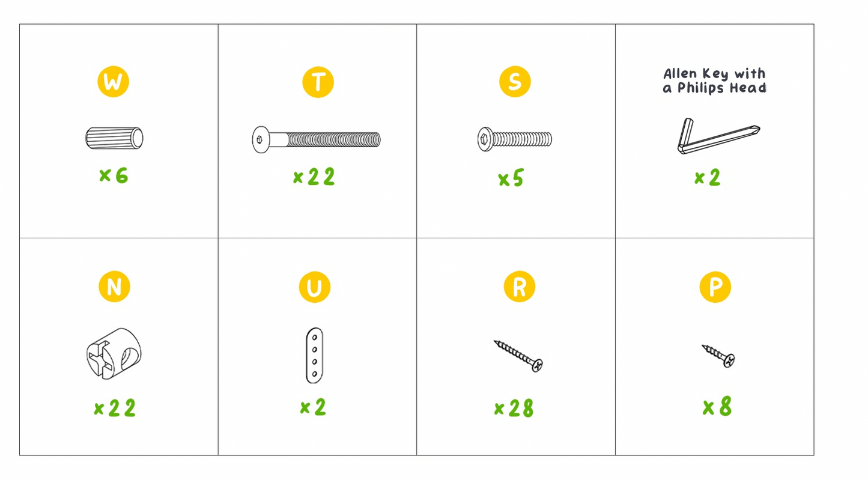
Task: Click the yellow W label badge
Action: coord(113,82)
